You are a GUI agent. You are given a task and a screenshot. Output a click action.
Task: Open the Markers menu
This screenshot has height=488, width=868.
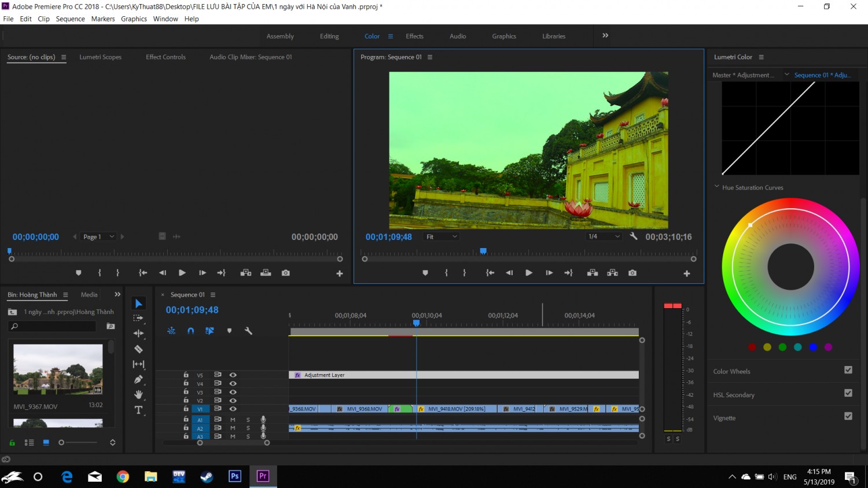click(x=103, y=19)
